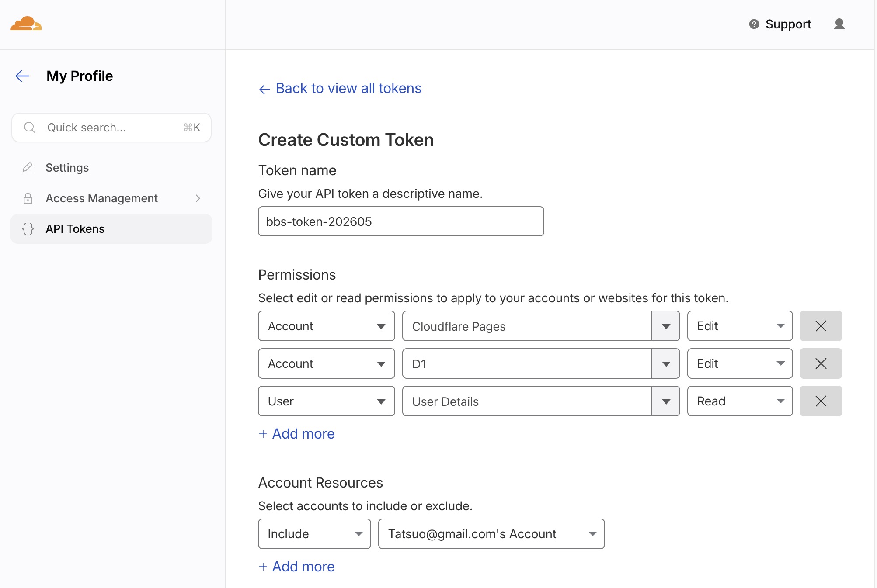Click the token name input field

(x=401, y=221)
